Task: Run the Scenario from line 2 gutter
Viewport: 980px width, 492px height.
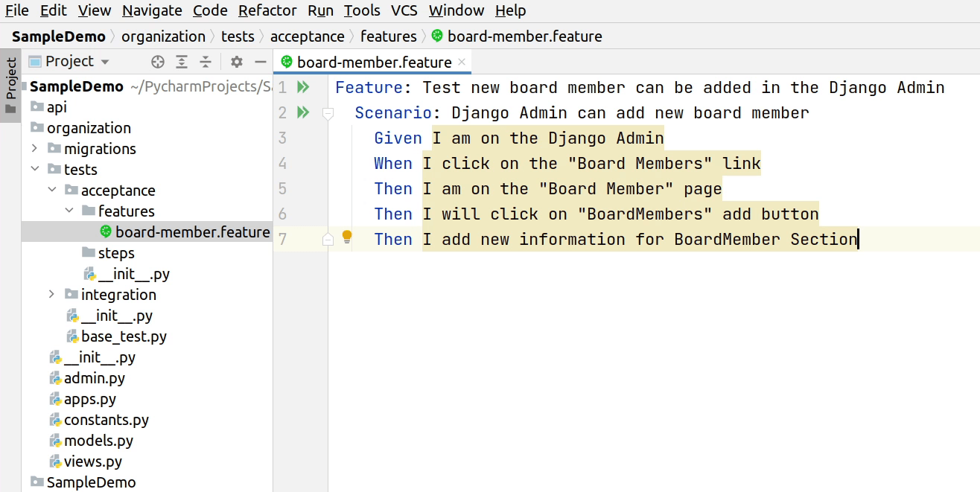Action: 303,113
